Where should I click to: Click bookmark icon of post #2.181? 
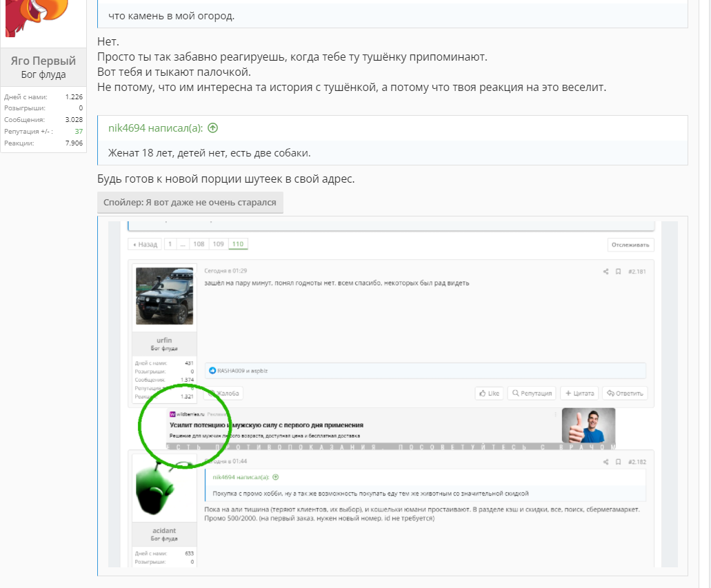click(618, 272)
